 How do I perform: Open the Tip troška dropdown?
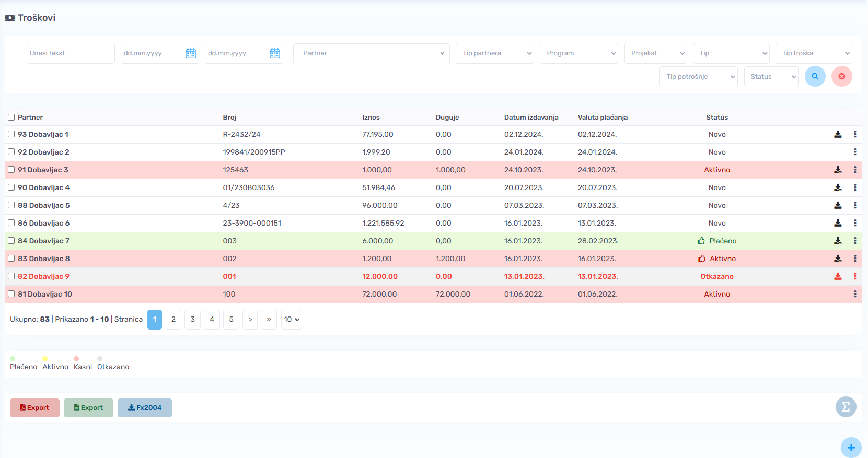click(x=814, y=53)
